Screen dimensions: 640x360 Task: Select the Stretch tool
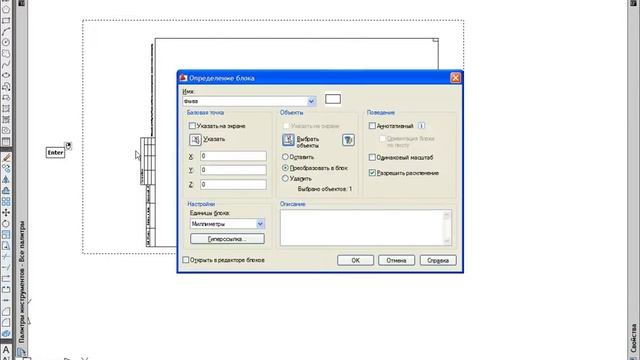coord(6,245)
